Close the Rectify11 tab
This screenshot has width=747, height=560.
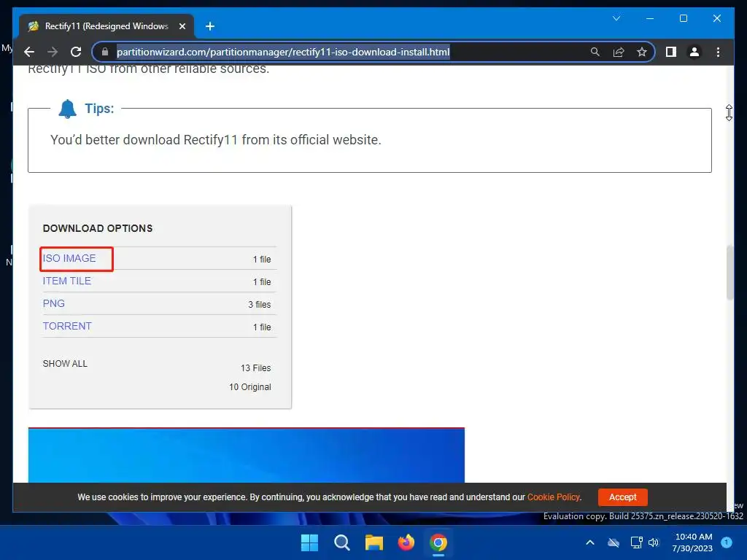182,26
